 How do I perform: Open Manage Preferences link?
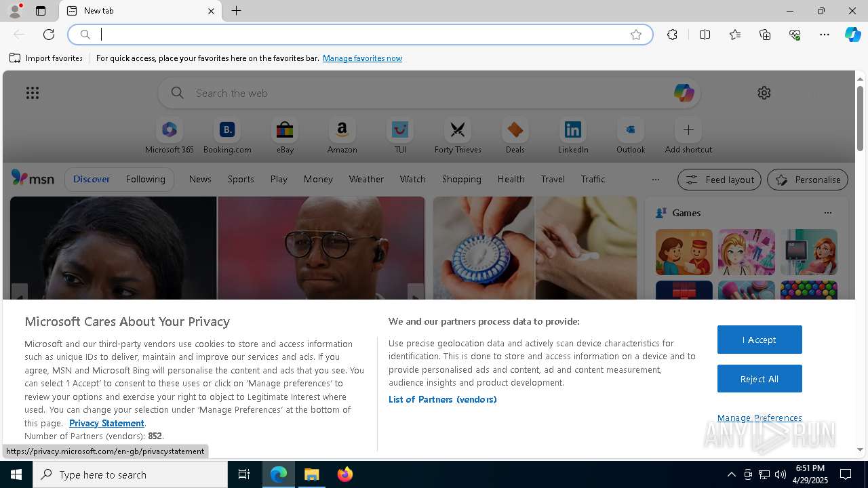pos(759,418)
